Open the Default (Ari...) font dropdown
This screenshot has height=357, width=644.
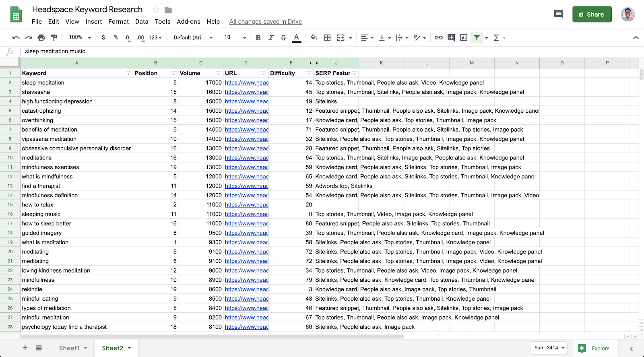click(193, 37)
